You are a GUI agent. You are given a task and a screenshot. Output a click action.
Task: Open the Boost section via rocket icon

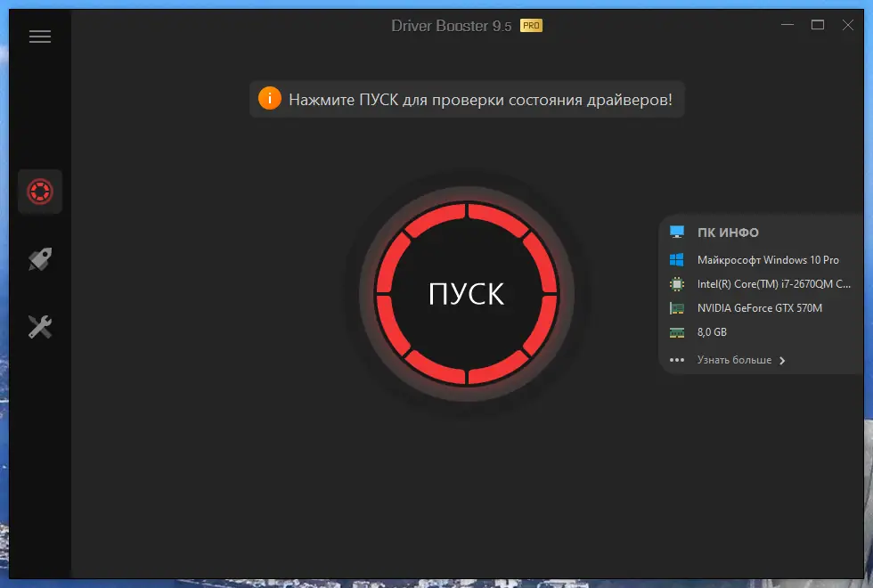(x=40, y=259)
